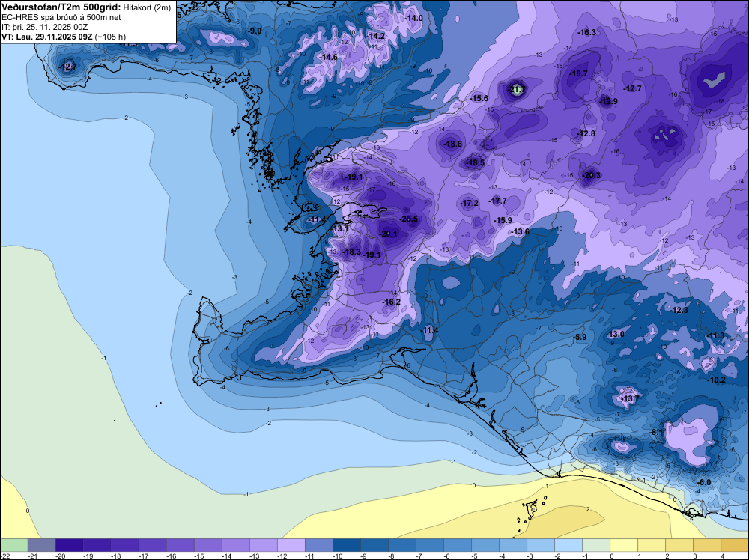Click the gray-blue legend swatch labeled -21
The height and width of the screenshot is (560, 749).
pos(41,545)
